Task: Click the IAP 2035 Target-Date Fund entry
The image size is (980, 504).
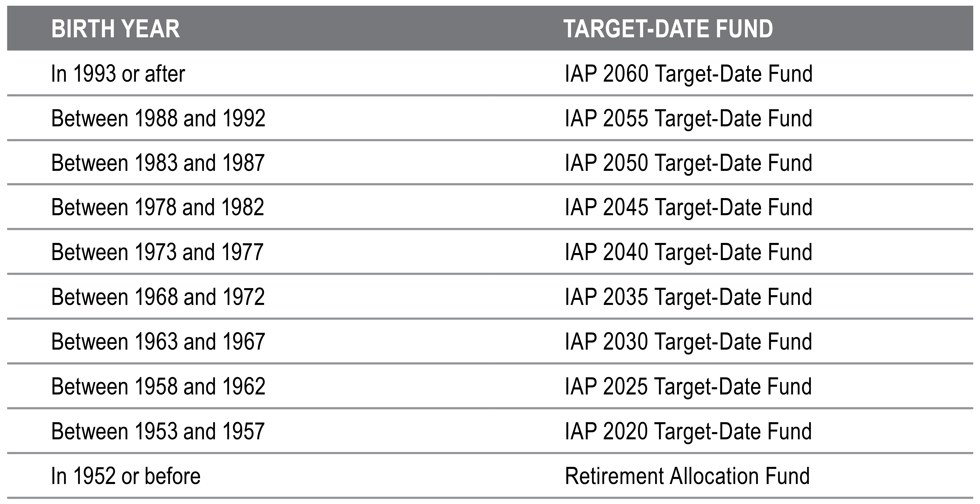Action: click(689, 297)
